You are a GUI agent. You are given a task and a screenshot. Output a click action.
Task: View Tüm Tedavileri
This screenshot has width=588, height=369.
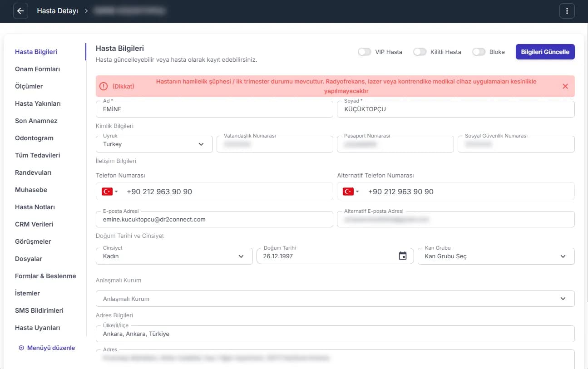point(37,155)
